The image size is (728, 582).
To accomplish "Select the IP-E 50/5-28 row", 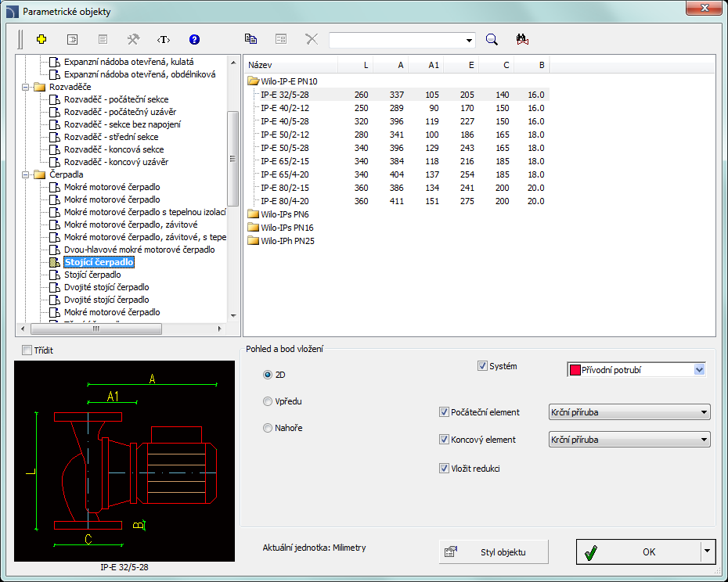I will (x=397, y=148).
